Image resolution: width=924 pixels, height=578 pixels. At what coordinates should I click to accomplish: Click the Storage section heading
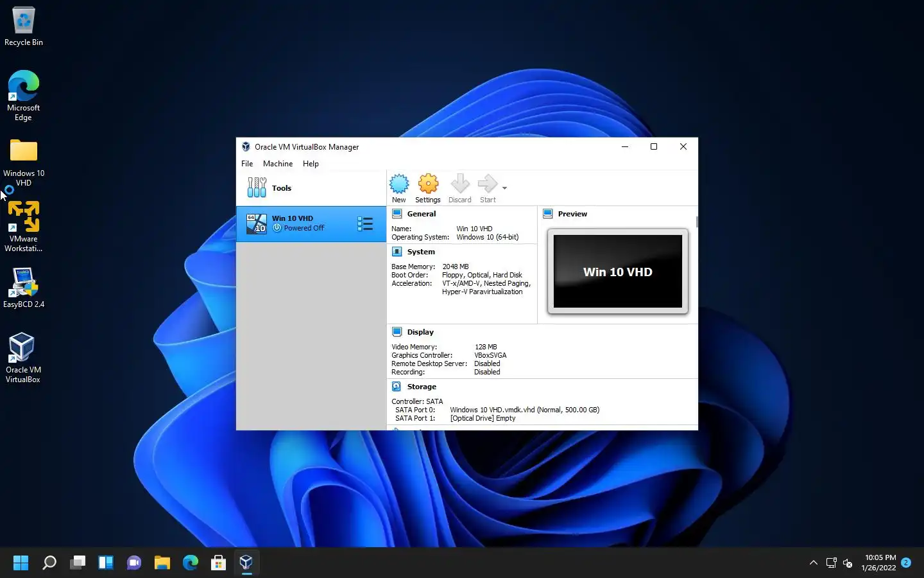422,387
